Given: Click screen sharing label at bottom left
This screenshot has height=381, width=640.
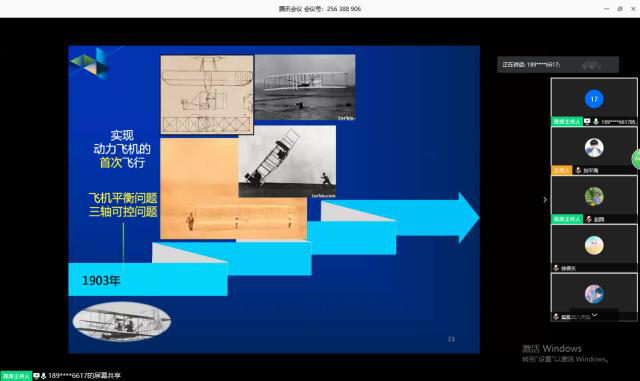Looking at the screenshot, I should point(84,376).
